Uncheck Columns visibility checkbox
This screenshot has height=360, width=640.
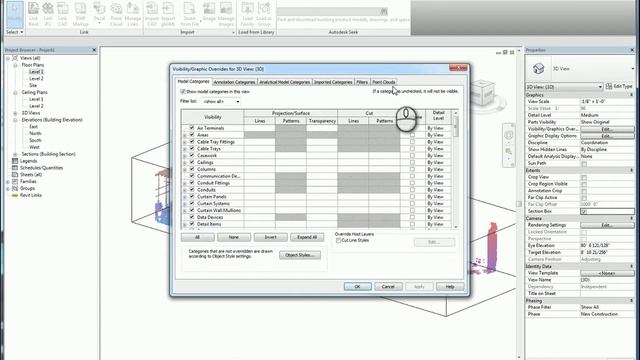pyautogui.click(x=192, y=169)
